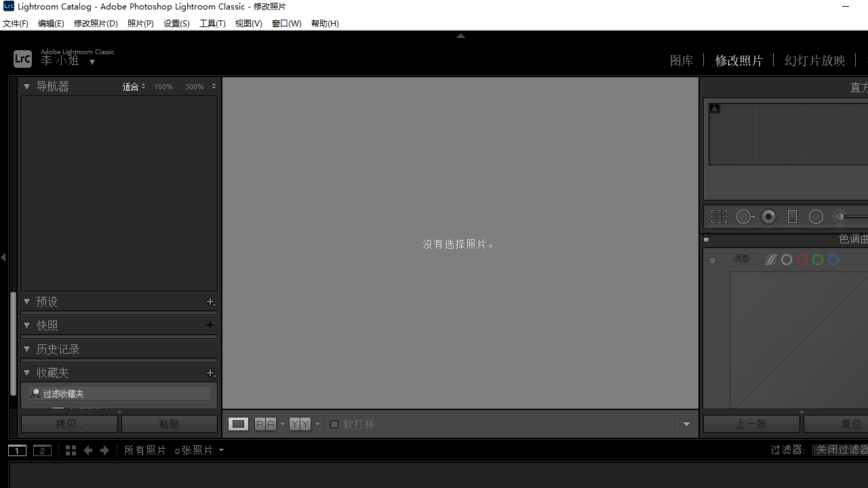The width and height of the screenshot is (868, 488).
Task: Select the Healing remove tool
Action: point(745,216)
